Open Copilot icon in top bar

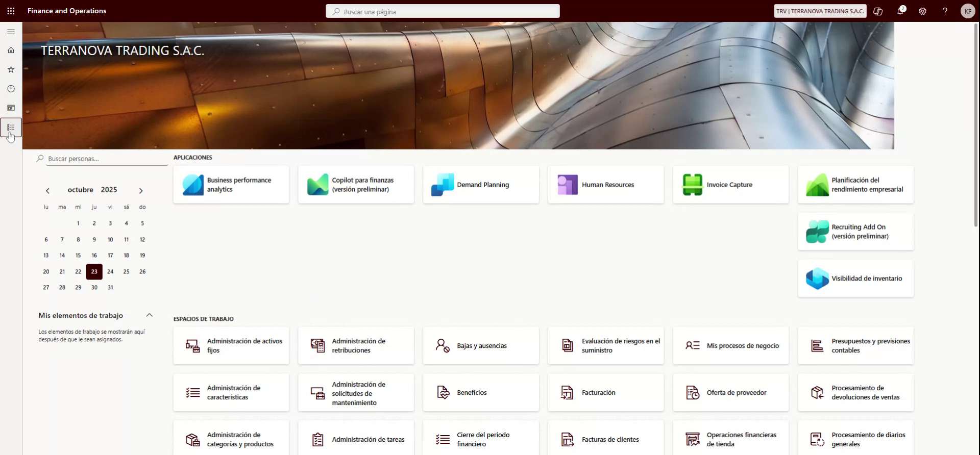878,11
